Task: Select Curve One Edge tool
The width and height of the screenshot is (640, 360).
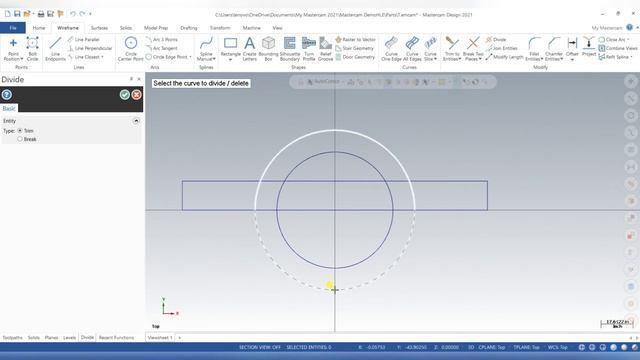Action: pos(391,49)
